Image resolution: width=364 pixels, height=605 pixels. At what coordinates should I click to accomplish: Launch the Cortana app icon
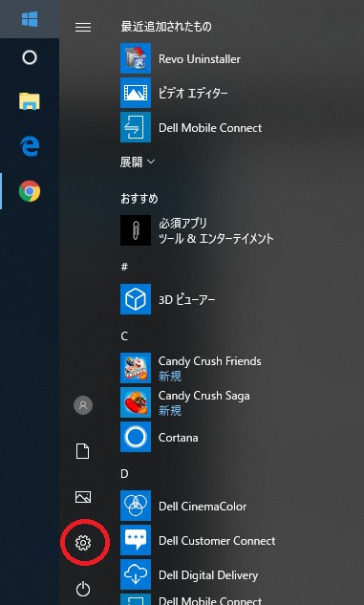pos(136,437)
